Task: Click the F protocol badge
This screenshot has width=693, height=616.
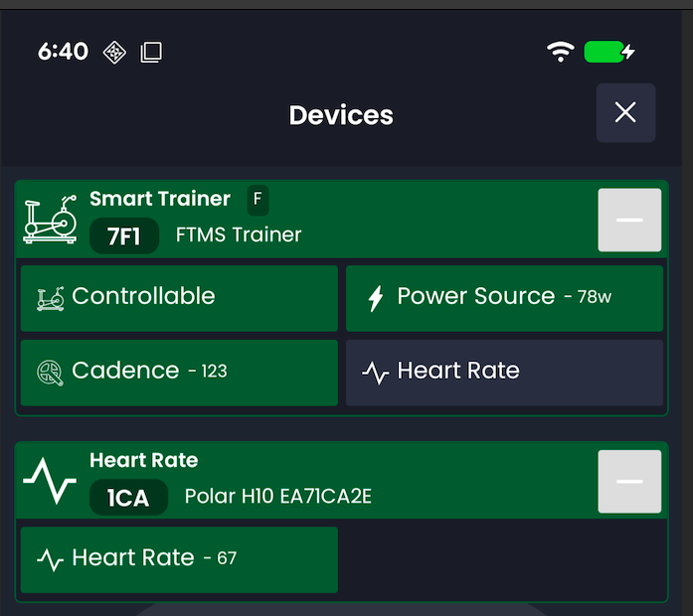Action: pyautogui.click(x=258, y=200)
